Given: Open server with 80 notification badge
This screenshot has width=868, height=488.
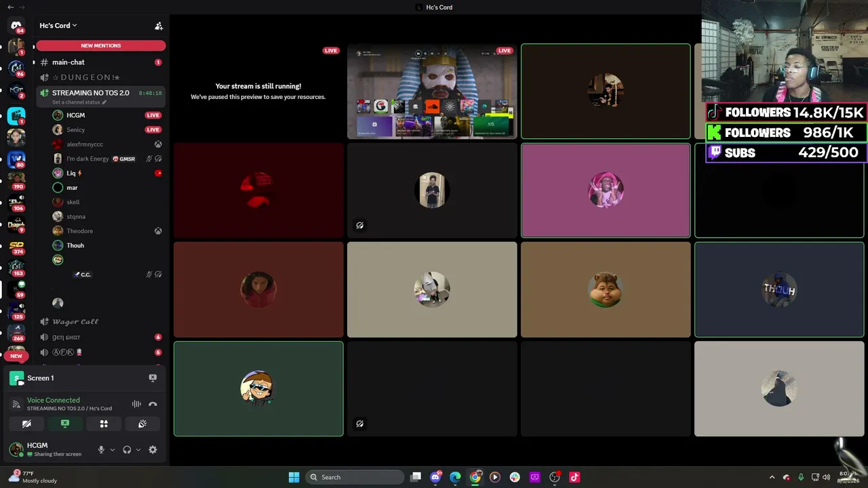Looking at the screenshot, I should 16,159.
